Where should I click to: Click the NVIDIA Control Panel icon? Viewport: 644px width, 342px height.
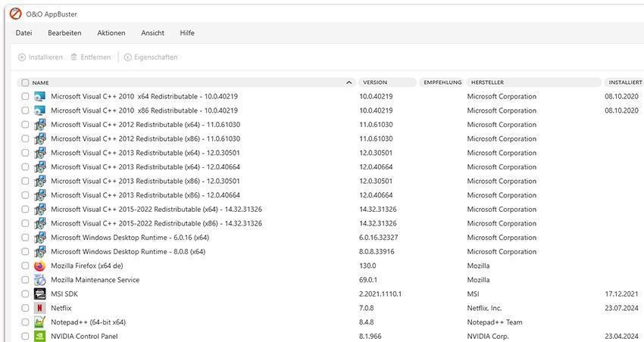pyautogui.click(x=39, y=336)
